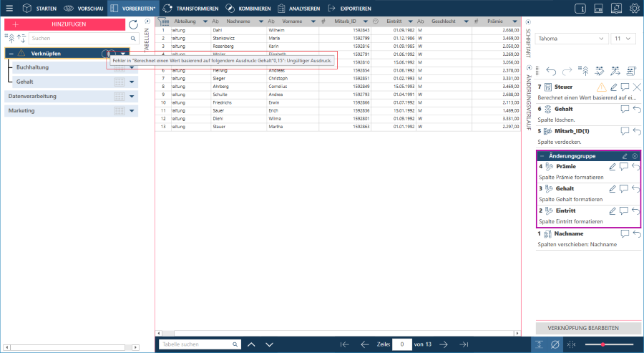
Task: Open comment icon for Gehalt löschen change
Action: 625,109
